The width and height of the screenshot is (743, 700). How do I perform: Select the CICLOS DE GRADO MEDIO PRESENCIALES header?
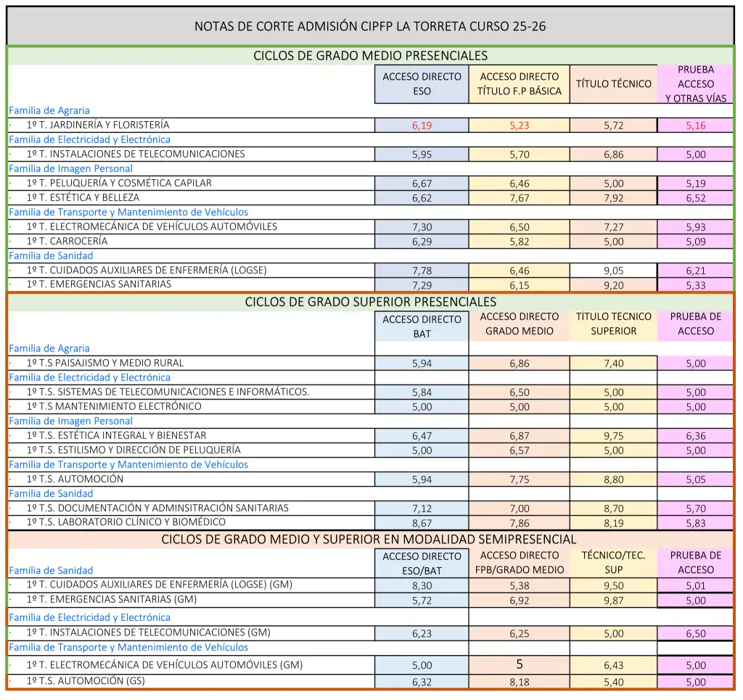point(370,56)
